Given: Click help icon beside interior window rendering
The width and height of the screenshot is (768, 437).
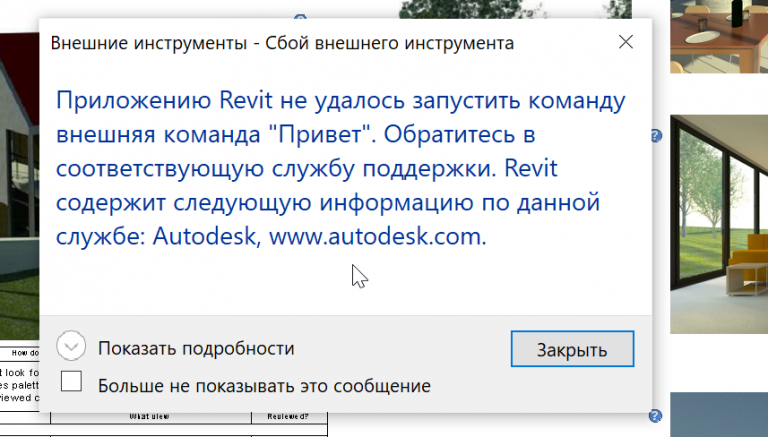Looking at the screenshot, I should click(x=656, y=136).
